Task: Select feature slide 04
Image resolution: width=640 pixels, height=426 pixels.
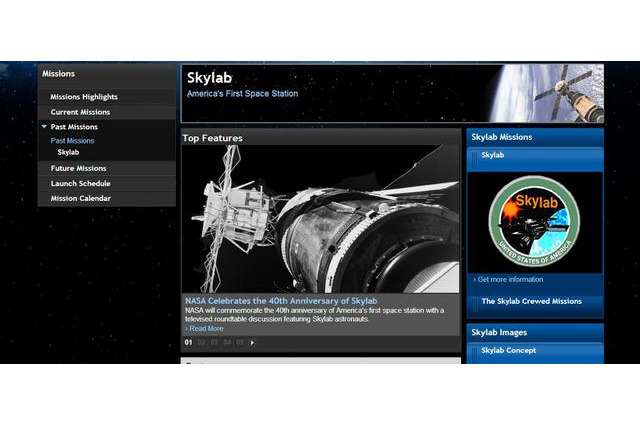Action: pyautogui.click(x=227, y=342)
